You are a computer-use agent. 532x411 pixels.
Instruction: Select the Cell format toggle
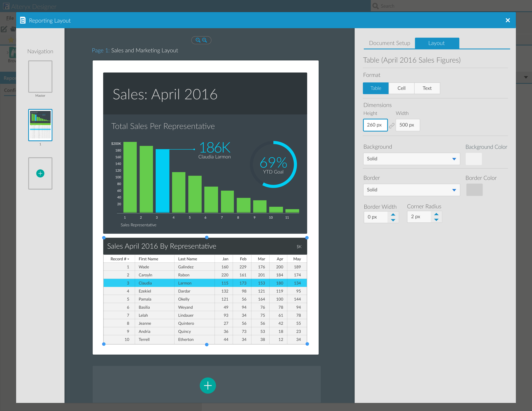pyautogui.click(x=401, y=88)
